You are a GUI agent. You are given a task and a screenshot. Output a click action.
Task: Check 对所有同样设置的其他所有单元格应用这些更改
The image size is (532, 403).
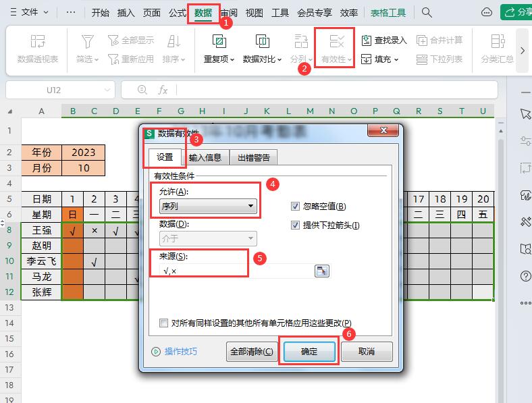pos(163,323)
